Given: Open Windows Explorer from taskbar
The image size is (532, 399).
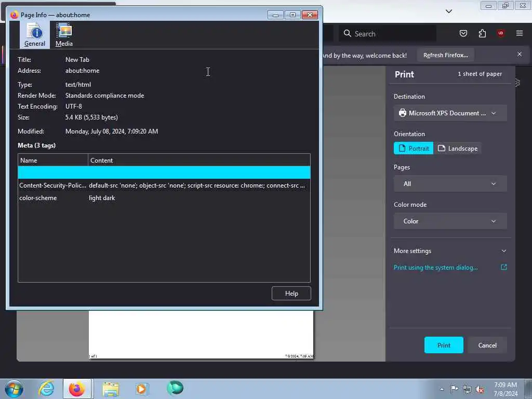Looking at the screenshot, I should [111, 389].
